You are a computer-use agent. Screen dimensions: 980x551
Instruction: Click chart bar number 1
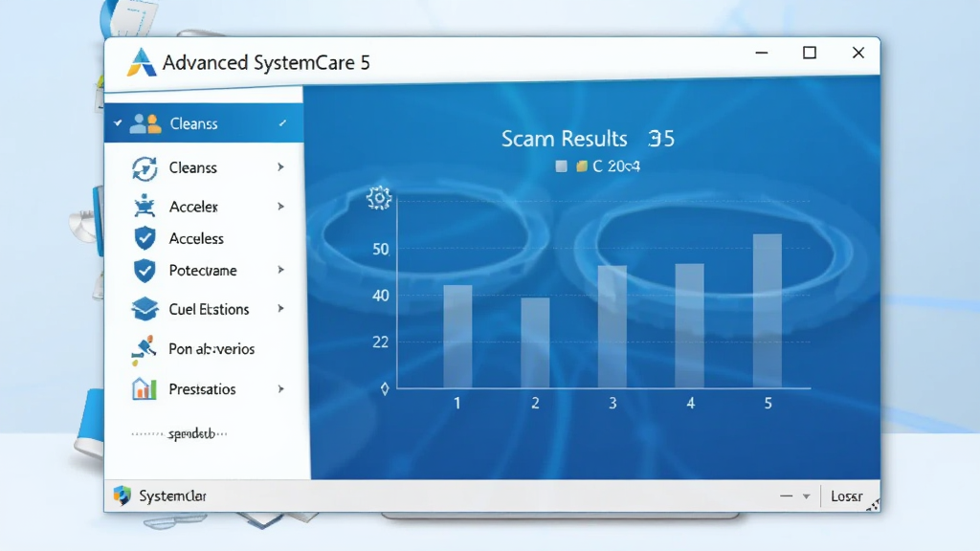(x=457, y=337)
